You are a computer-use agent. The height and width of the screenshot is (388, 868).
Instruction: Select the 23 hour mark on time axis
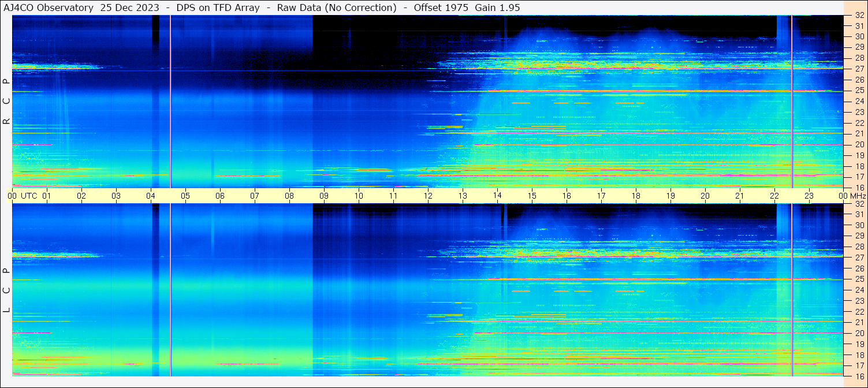(x=809, y=196)
